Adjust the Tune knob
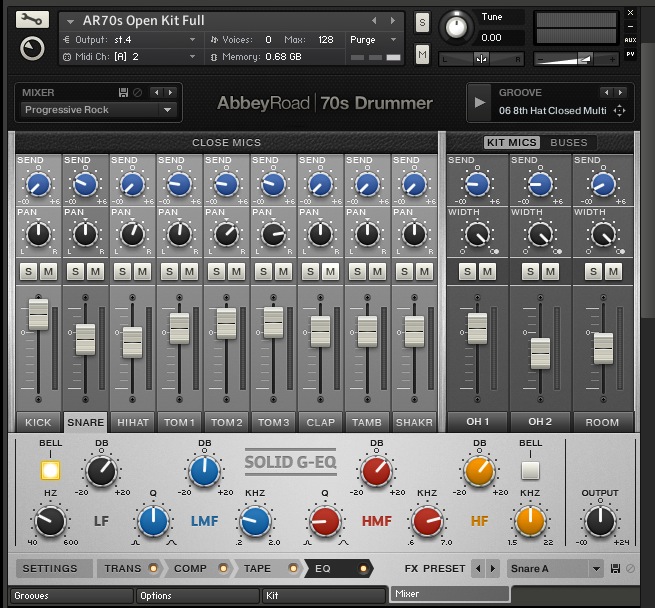 point(456,28)
